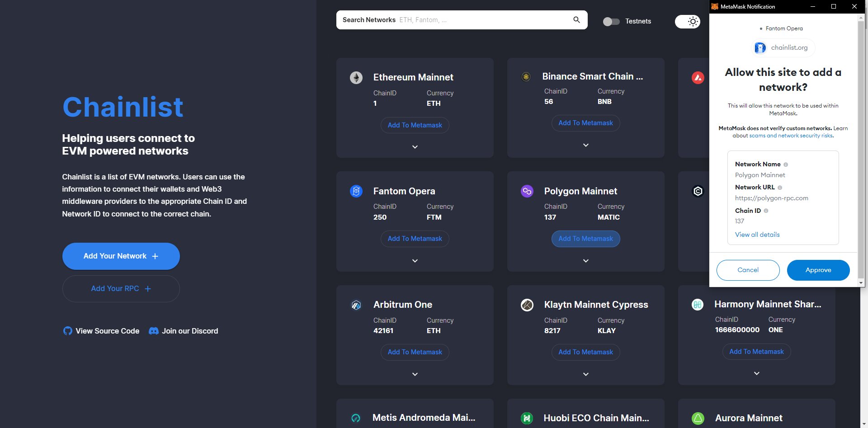Click the Huobi ECO Chain logo icon
Image resolution: width=868 pixels, height=428 pixels.
[527, 418]
